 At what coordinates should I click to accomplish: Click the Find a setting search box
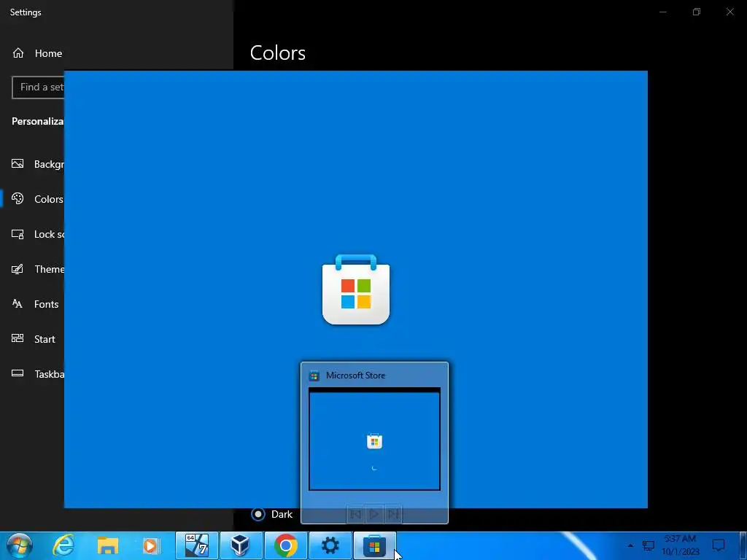click(x=38, y=87)
